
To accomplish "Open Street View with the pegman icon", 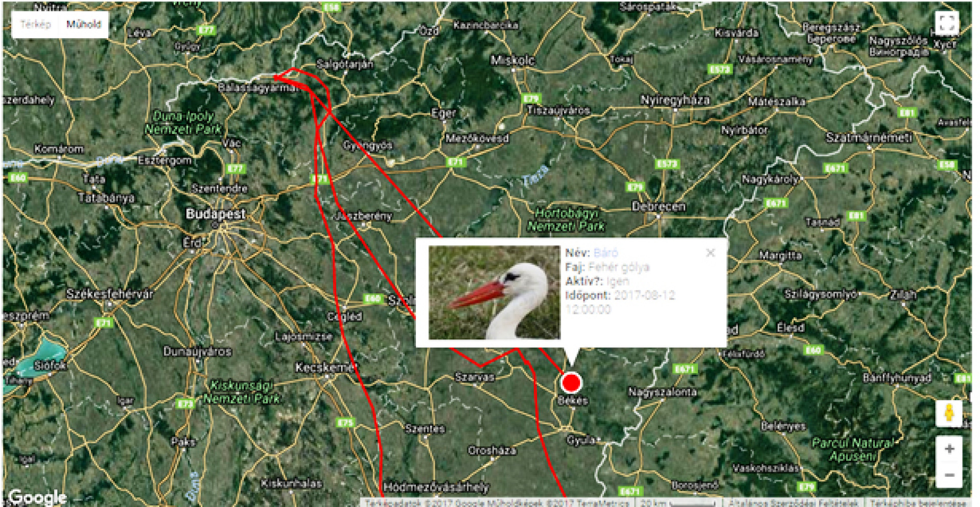I will pos(949,412).
